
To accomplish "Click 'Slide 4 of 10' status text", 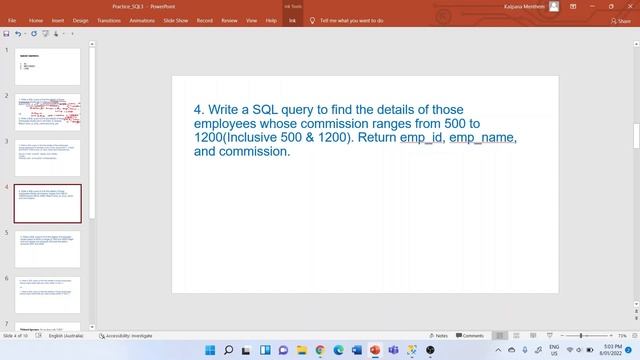I will (16, 336).
